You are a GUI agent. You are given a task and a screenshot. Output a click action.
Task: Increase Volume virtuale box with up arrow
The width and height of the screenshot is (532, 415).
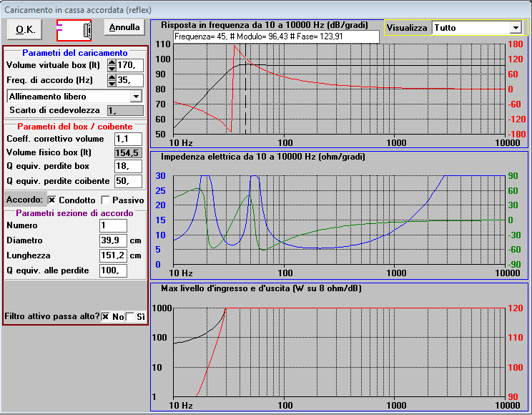point(112,62)
